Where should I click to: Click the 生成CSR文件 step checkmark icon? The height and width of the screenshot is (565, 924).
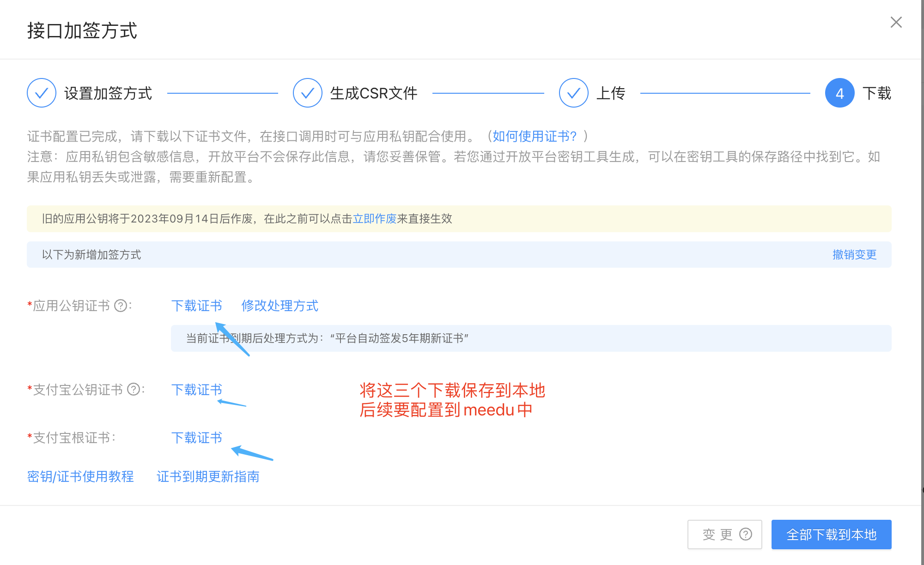click(x=308, y=93)
